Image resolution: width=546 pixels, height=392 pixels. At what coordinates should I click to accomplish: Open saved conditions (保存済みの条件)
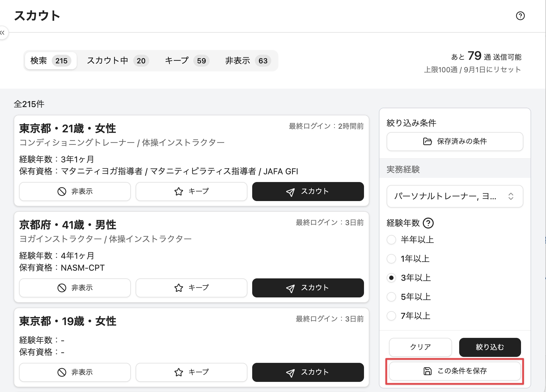click(x=455, y=142)
